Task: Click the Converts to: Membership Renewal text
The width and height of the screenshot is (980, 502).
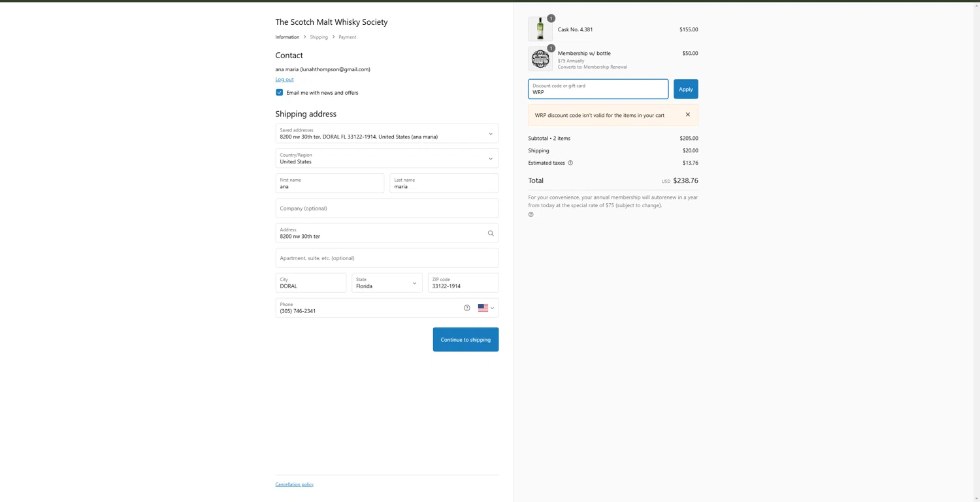Action: click(x=593, y=67)
